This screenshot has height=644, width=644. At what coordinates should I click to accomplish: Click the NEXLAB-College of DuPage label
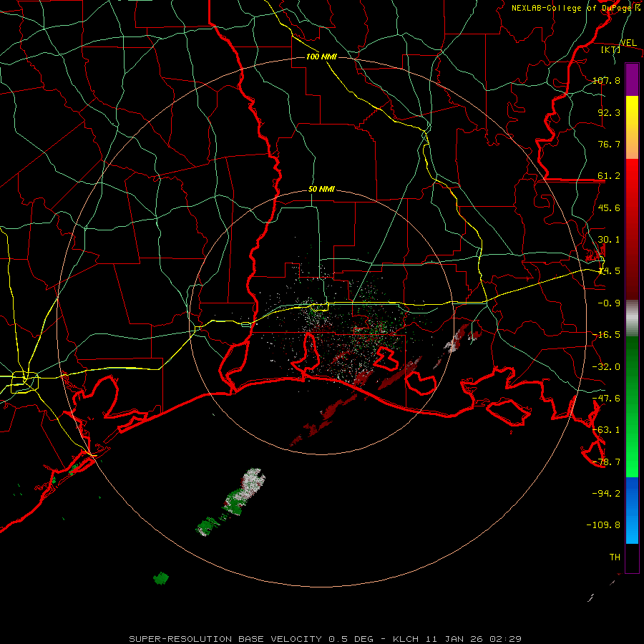click(571, 8)
